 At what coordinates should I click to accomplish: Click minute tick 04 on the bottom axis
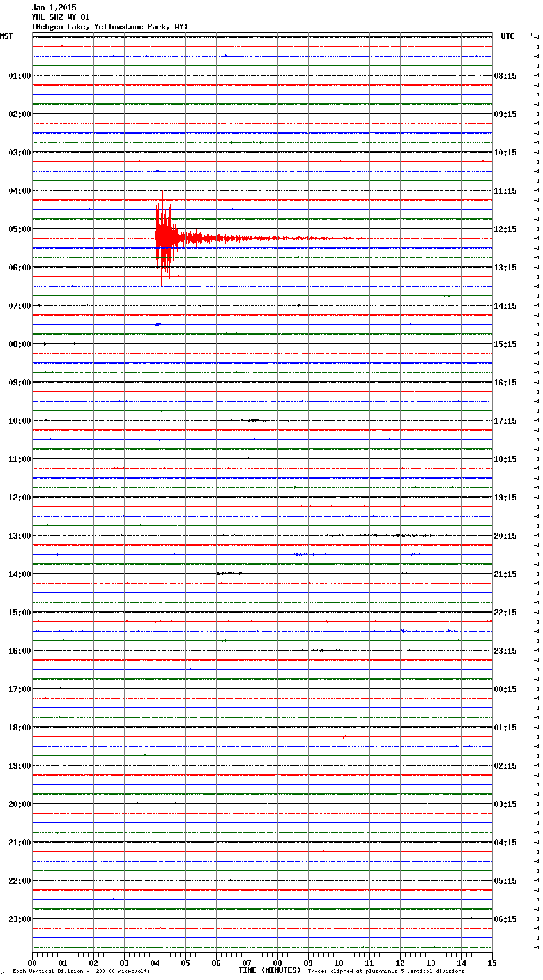pos(155,963)
